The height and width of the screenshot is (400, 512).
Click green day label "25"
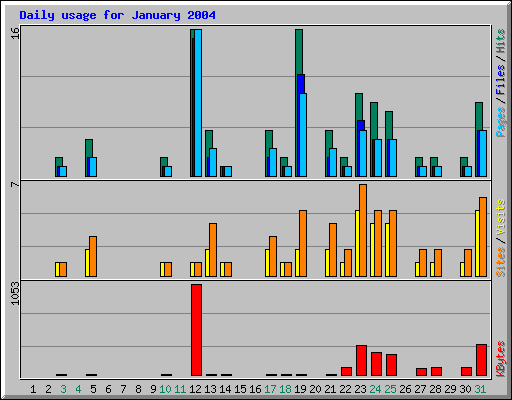(391, 389)
